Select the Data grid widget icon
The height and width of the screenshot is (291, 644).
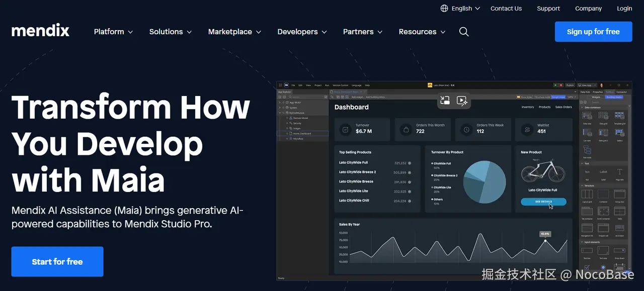pyautogui.click(x=603, y=116)
